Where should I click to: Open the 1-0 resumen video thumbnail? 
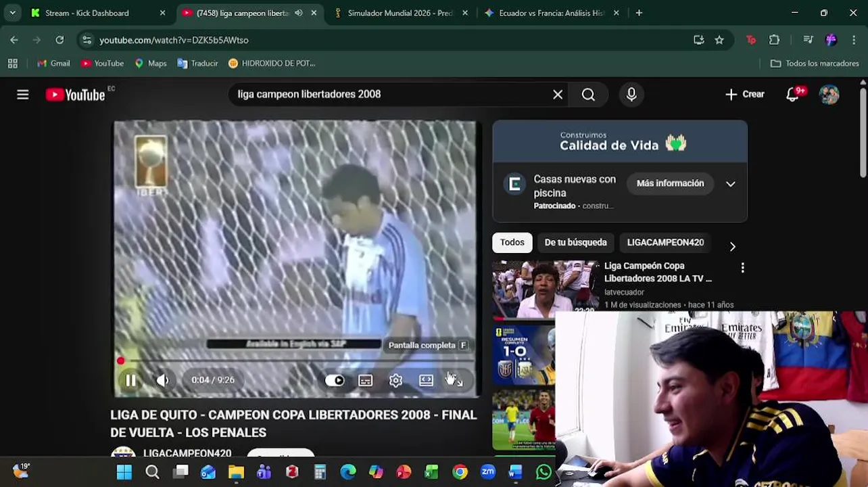524,355
